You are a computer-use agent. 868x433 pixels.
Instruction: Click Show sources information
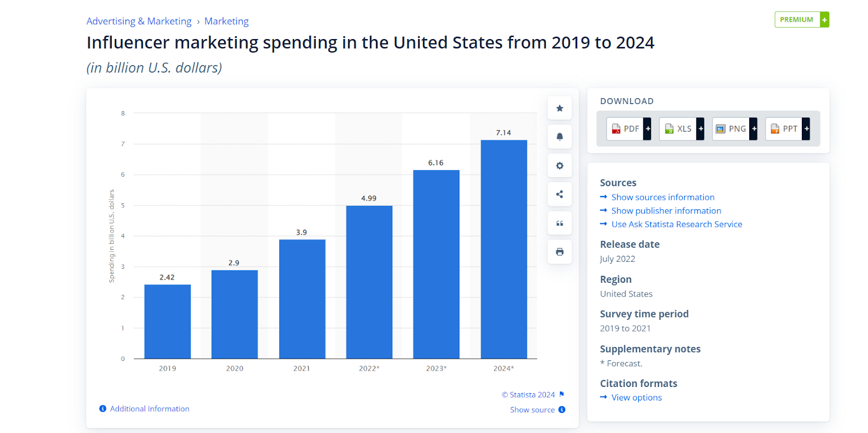click(x=662, y=197)
